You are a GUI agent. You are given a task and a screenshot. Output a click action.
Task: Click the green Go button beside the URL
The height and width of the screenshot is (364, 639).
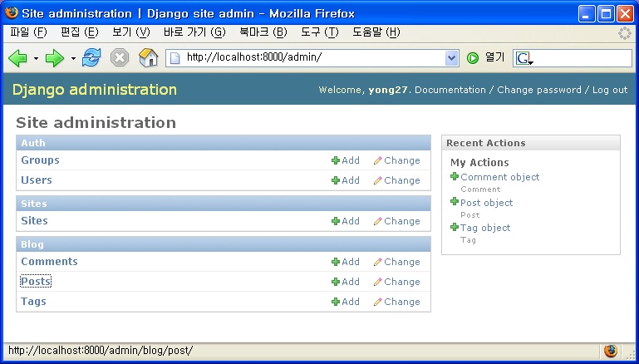pyautogui.click(x=473, y=57)
